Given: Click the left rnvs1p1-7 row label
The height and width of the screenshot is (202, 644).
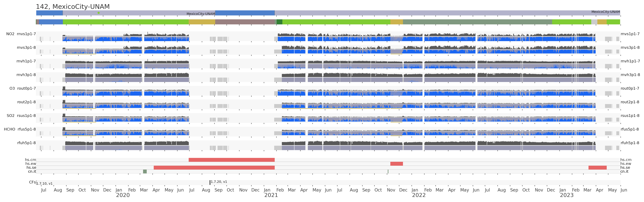Looking at the screenshot, I should [26, 34].
